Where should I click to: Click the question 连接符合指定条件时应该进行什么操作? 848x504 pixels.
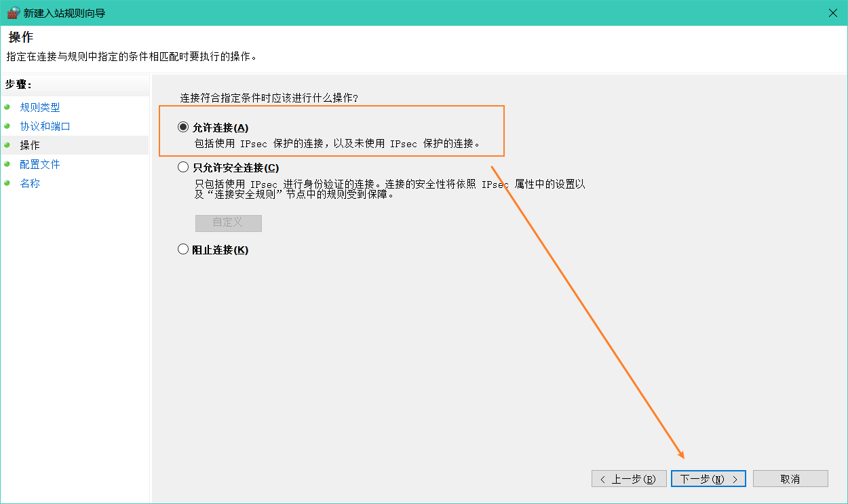pyautogui.click(x=269, y=98)
